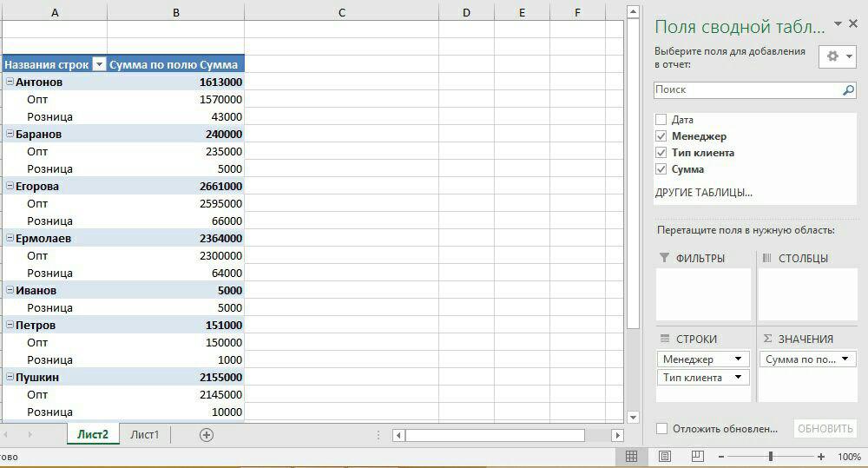Click the search magnifier icon in field search
Viewport: 868px width, 468px height.
pos(848,89)
